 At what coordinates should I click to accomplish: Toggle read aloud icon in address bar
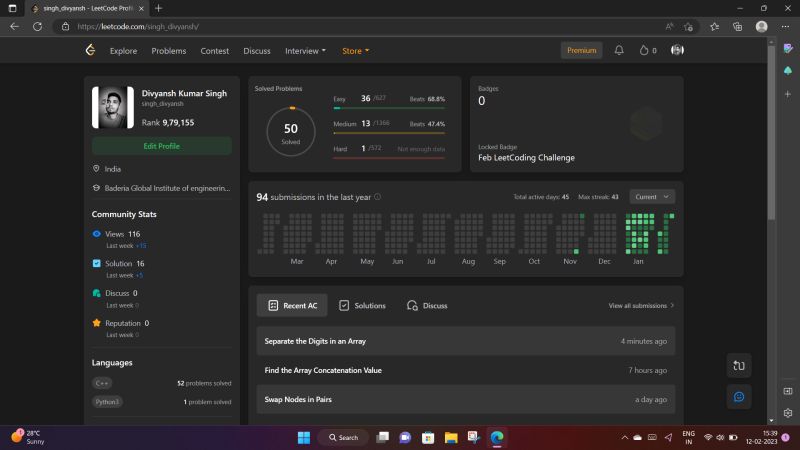click(x=669, y=27)
